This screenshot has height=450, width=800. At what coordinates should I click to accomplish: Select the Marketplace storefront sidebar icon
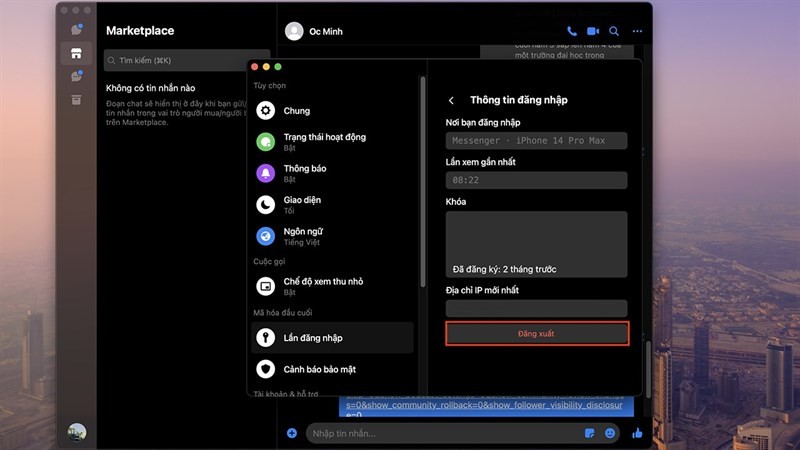pos(77,53)
